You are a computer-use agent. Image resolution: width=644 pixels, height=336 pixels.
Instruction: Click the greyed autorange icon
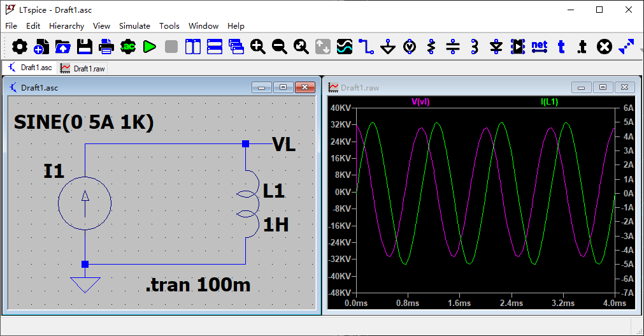(323, 47)
